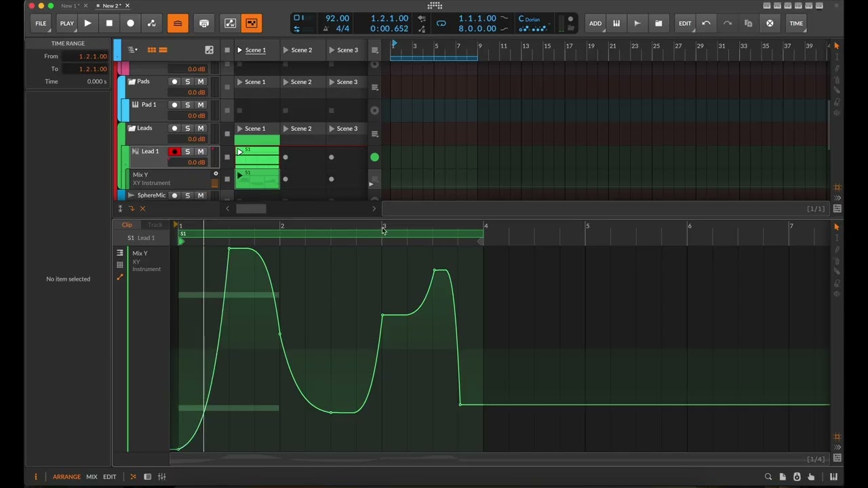Arm record on Pad 1 track
This screenshot has width=868, height=488.
coord(174,105)
